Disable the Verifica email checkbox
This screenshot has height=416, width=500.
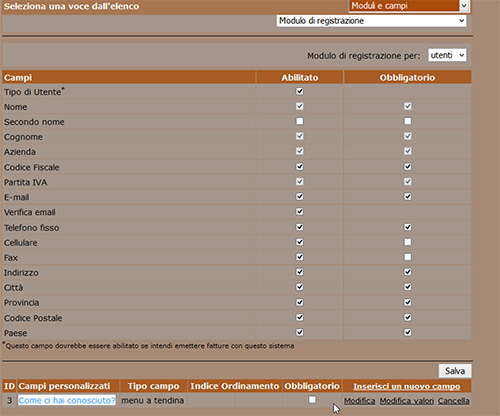[300, 212]
